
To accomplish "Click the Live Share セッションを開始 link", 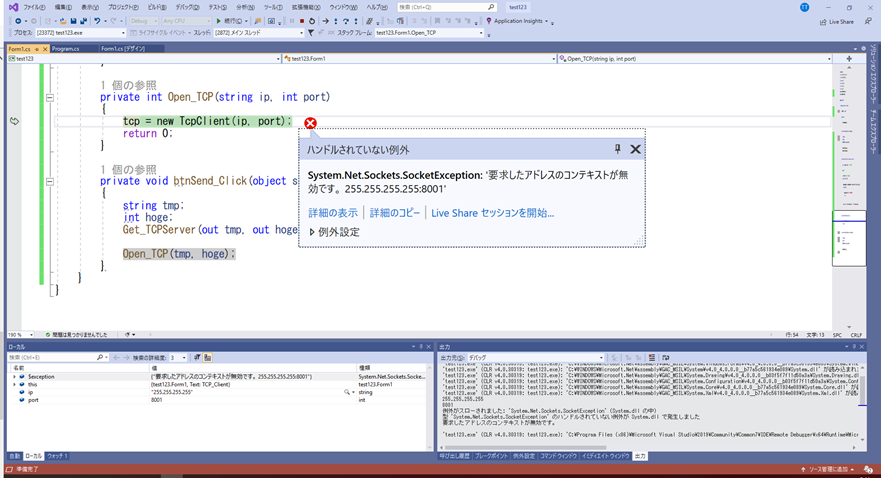I will pos(492,213).
